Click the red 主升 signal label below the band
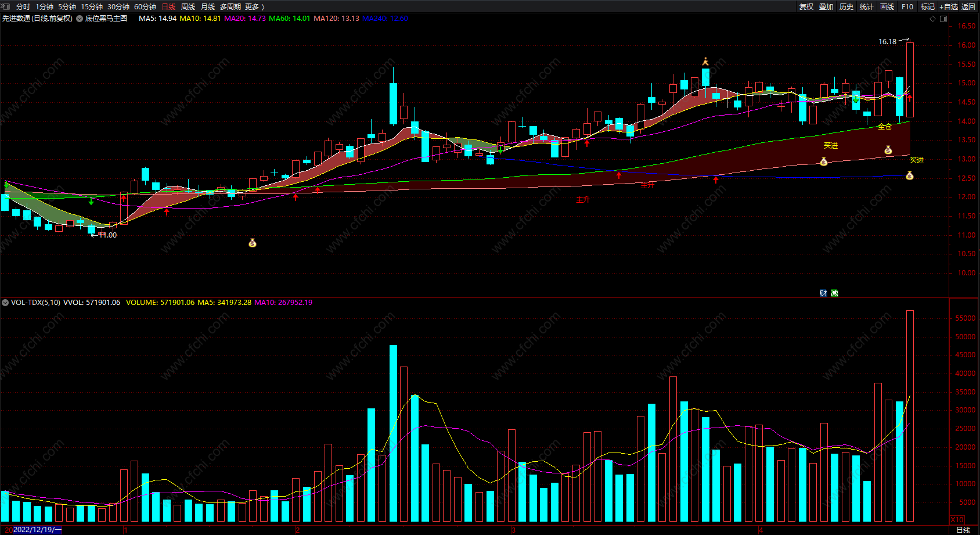The height and width of the screenshot is (535, 980). coord(583,200)
